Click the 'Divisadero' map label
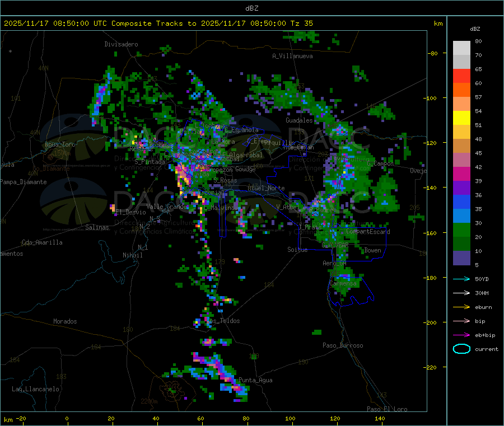 point(121,44)
